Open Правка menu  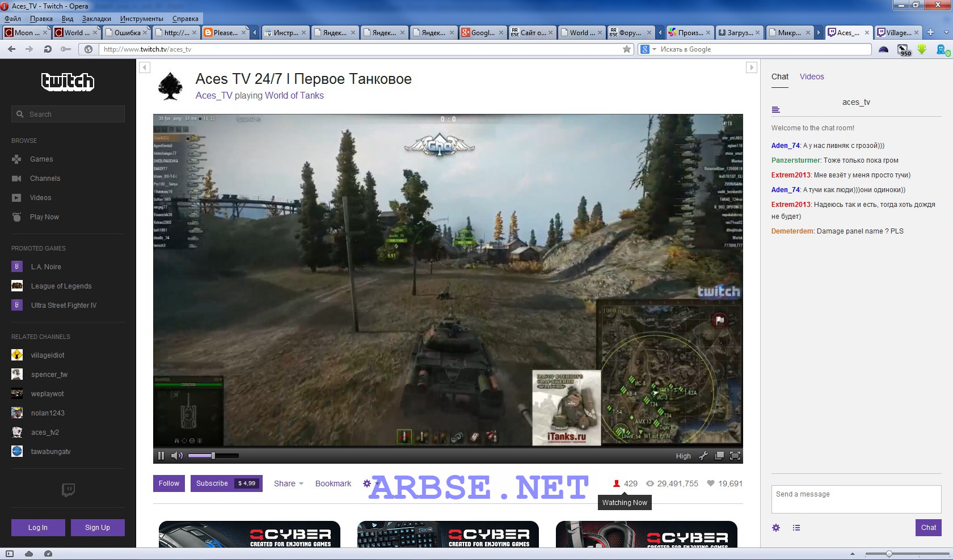[41, 19]
